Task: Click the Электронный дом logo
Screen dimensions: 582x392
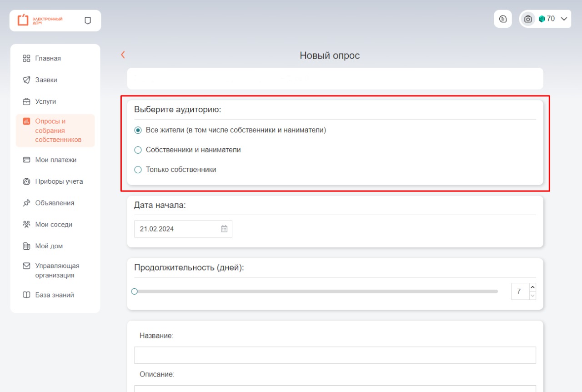Action: click(40, 20)
